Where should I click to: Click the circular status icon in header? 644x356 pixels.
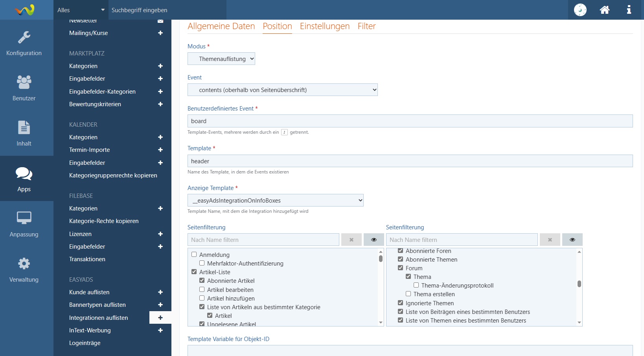tap(580, 10)
